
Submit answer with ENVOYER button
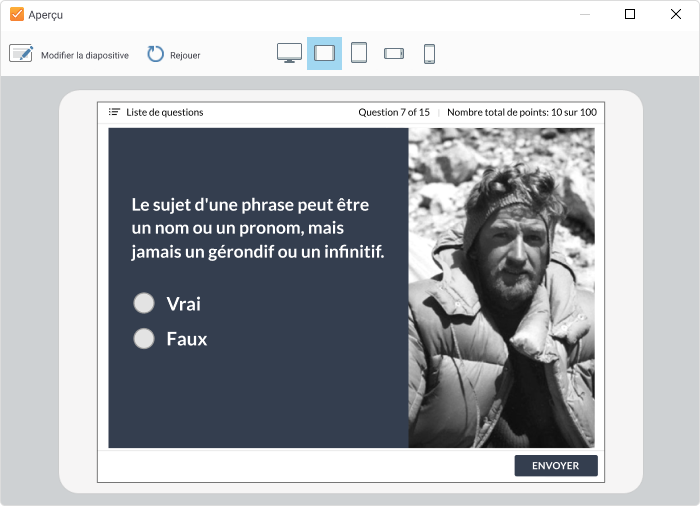[556, 465]
